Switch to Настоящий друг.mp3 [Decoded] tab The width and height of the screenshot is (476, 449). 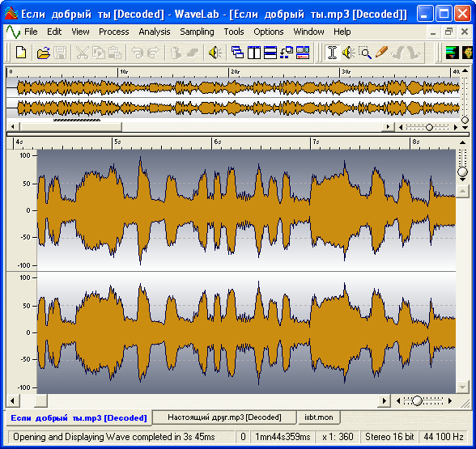224,417
